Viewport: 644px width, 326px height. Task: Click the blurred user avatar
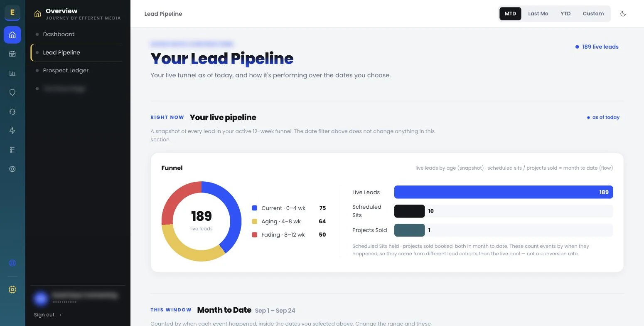coord(41,298)
